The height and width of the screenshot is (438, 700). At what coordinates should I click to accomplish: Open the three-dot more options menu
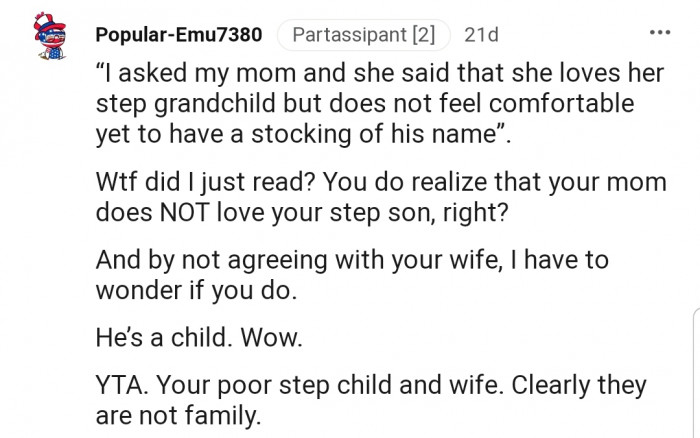pyautogui.click(x=660, y=33)
